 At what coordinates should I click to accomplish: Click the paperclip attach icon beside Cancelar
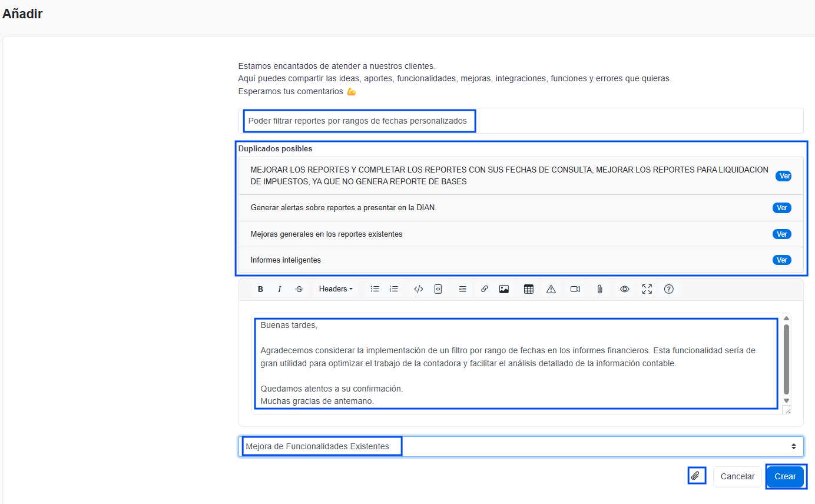point(696,476)
